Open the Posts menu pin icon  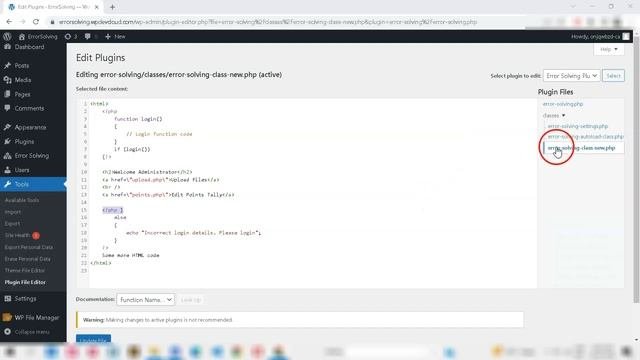pyautogui.click(x=7, y=65)
